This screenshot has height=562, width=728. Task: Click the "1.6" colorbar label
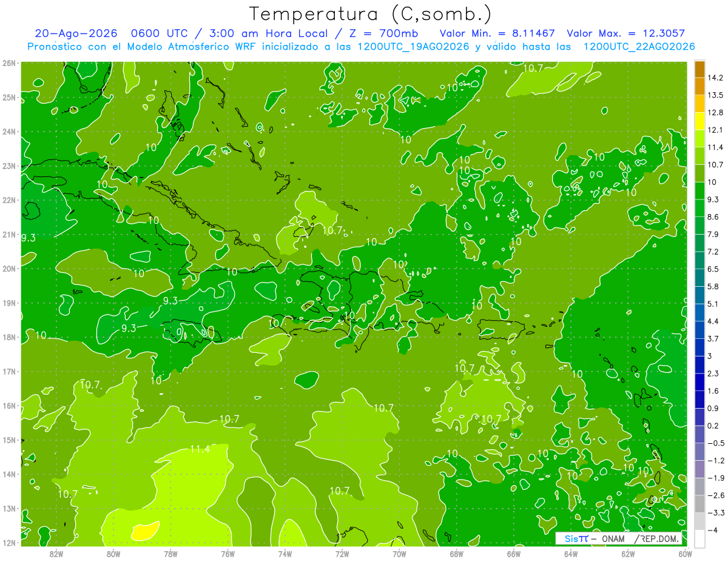click(713, 391)
